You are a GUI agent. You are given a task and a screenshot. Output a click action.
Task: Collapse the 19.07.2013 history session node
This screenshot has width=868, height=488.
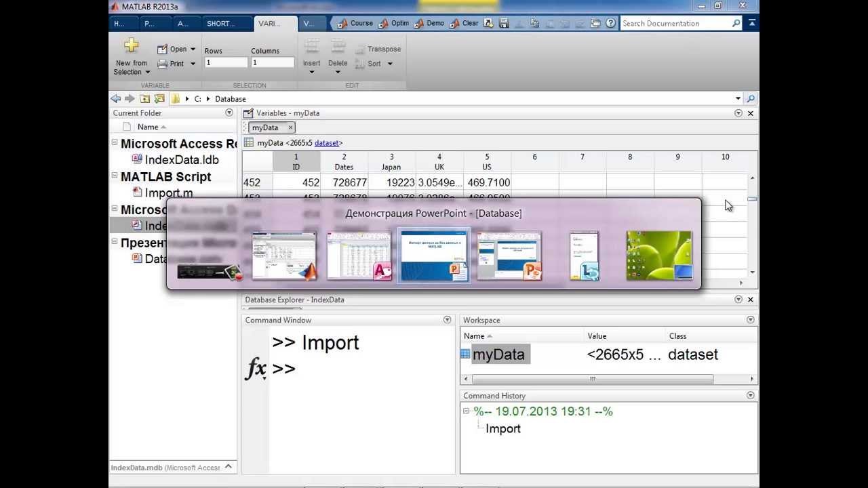click(467, 411)
